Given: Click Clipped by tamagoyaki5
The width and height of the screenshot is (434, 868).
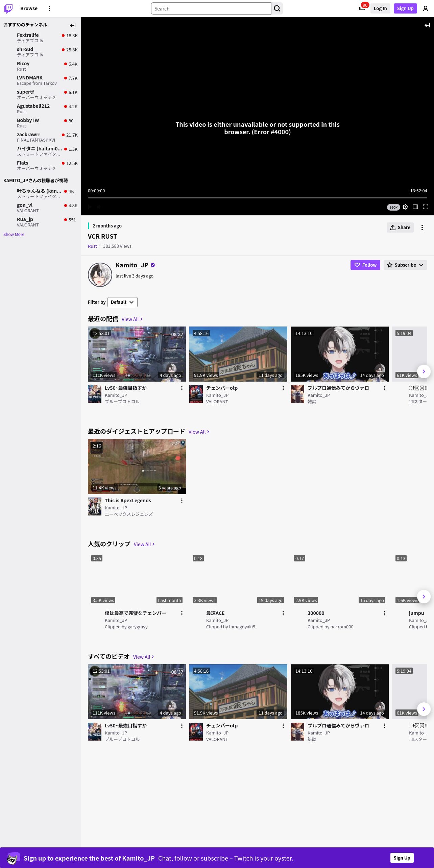Looking at the screenshot, I should tap(231, 627).
